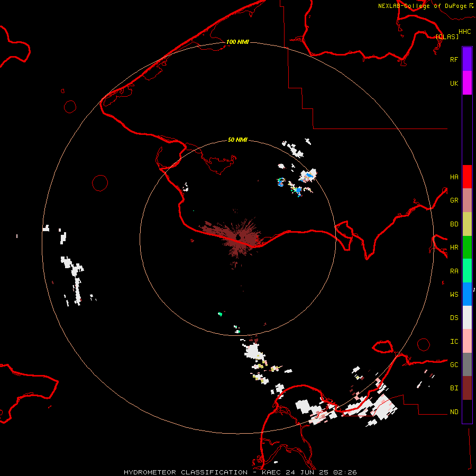
Task: Click the ND legend label
Action: pos(454,412)
